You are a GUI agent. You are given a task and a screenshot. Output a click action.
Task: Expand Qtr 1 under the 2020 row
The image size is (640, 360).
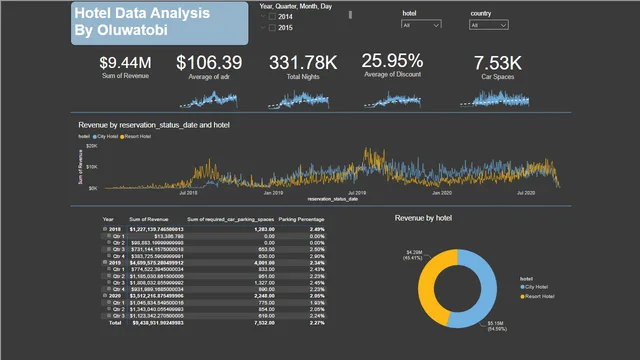[x=109, y=302]
